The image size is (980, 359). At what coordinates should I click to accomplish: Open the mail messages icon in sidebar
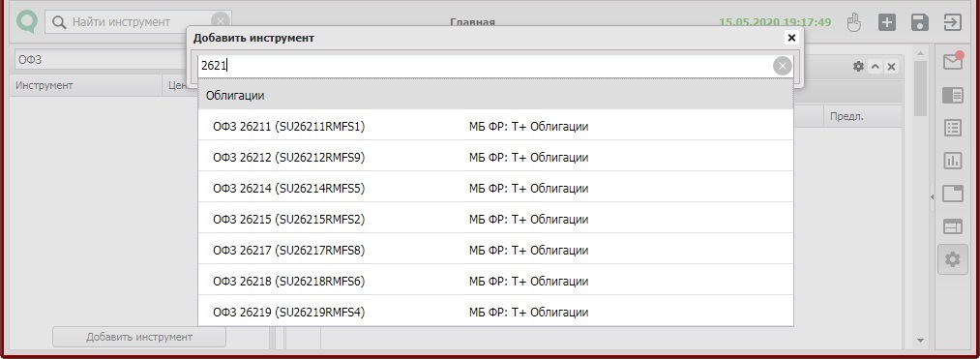[x=953, y=61]
